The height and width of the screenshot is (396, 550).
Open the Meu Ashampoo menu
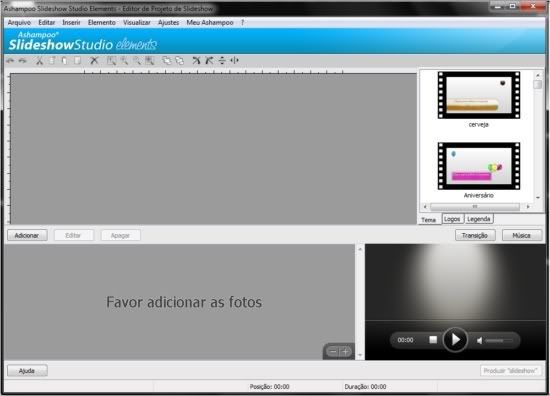point(210,22)
